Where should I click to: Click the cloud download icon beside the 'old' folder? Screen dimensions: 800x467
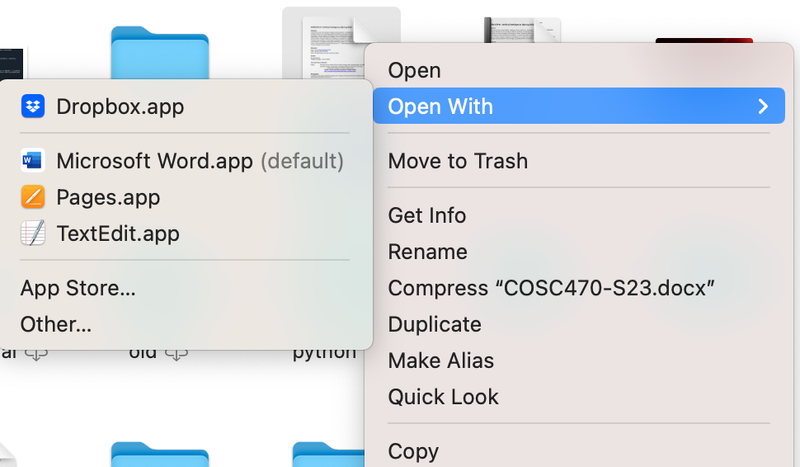[177, 354]
